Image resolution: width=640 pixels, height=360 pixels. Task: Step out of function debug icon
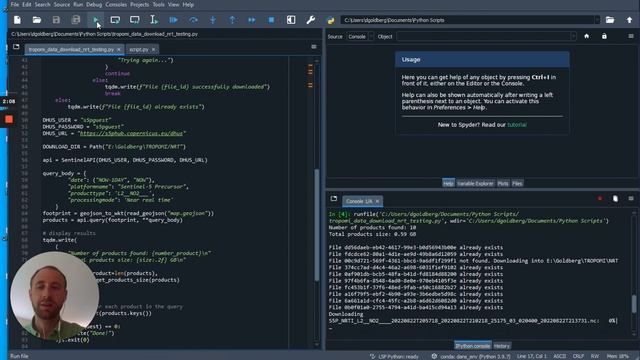click(x=232, y=20)
